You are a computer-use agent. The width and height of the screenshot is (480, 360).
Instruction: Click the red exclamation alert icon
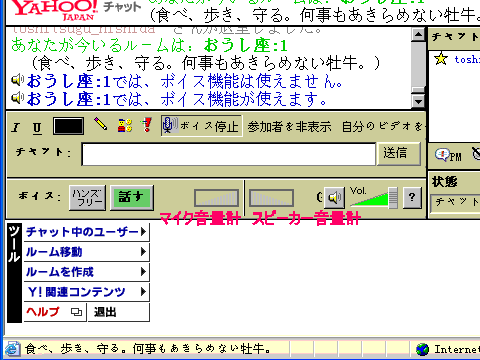[x=147, y=125]
